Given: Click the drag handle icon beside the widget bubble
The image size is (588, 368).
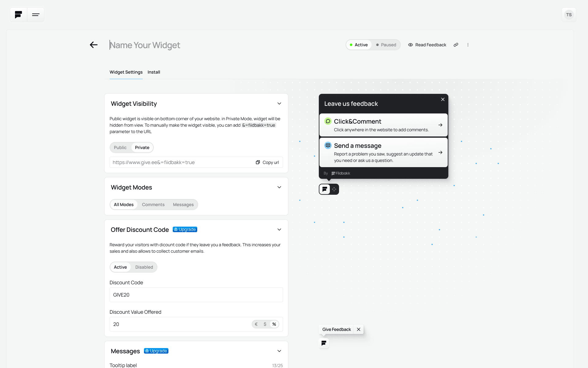Looking at the screenshot, I should (334, 189).
